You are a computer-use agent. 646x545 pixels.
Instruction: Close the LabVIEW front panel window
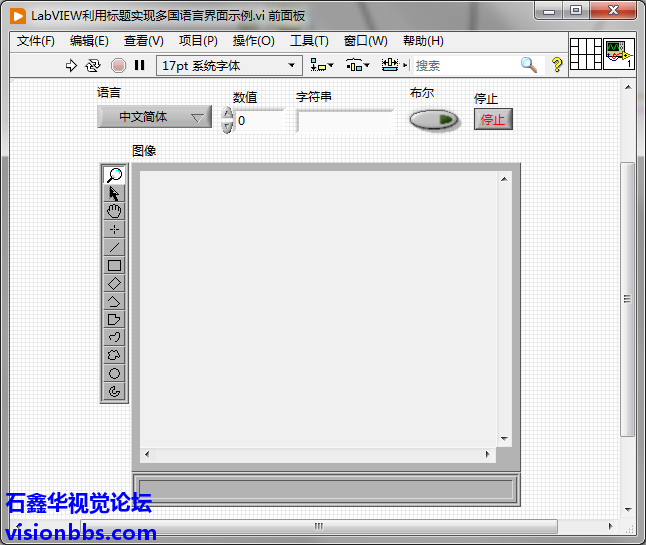613,10
